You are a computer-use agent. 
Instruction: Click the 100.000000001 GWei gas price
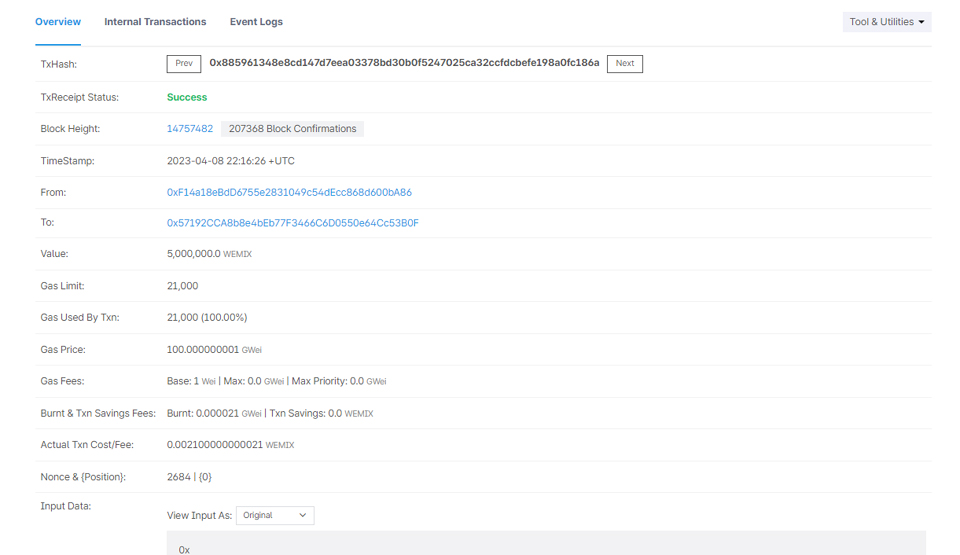point(203,350)
